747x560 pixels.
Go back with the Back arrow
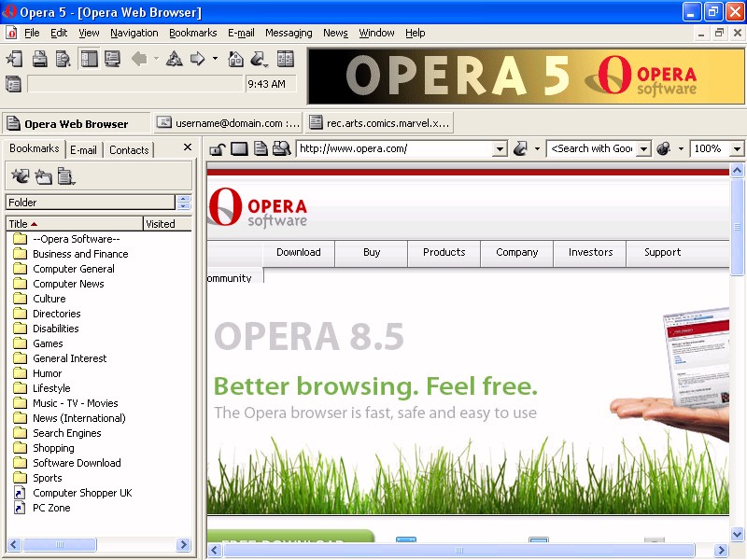pyautogui.click(x=139, y=59)
